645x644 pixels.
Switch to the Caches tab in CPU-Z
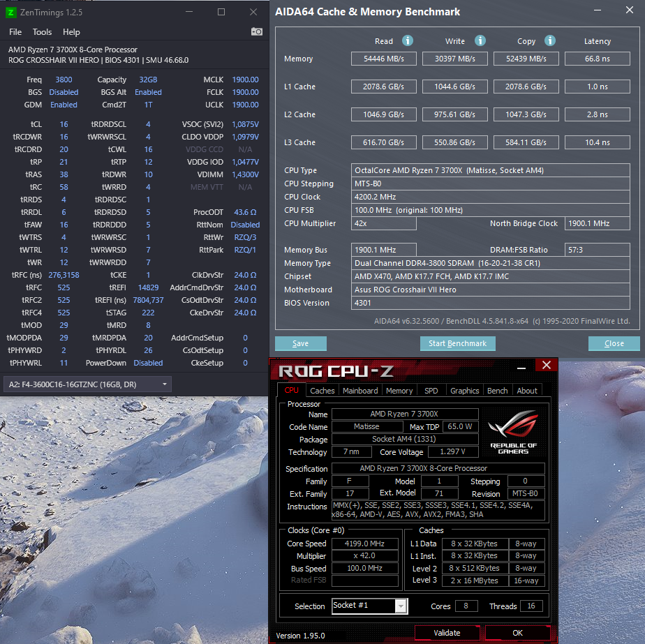tap(322, 391)
